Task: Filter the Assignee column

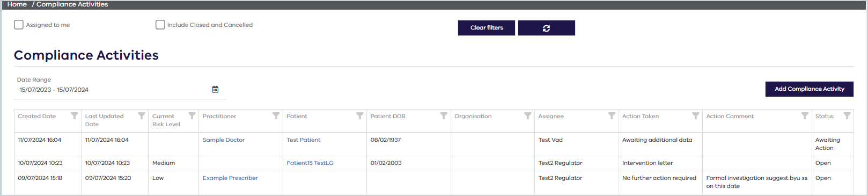Action: (x=612, y=116)
